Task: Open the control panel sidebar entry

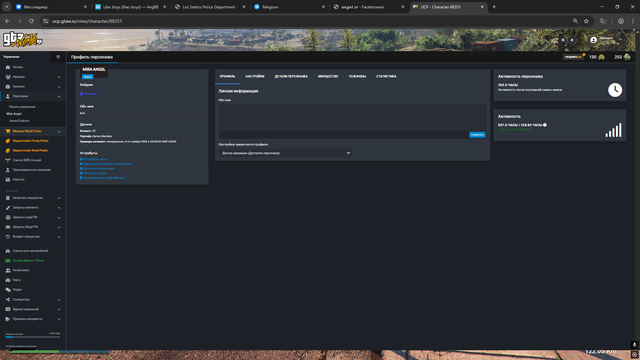Action: 22,107
